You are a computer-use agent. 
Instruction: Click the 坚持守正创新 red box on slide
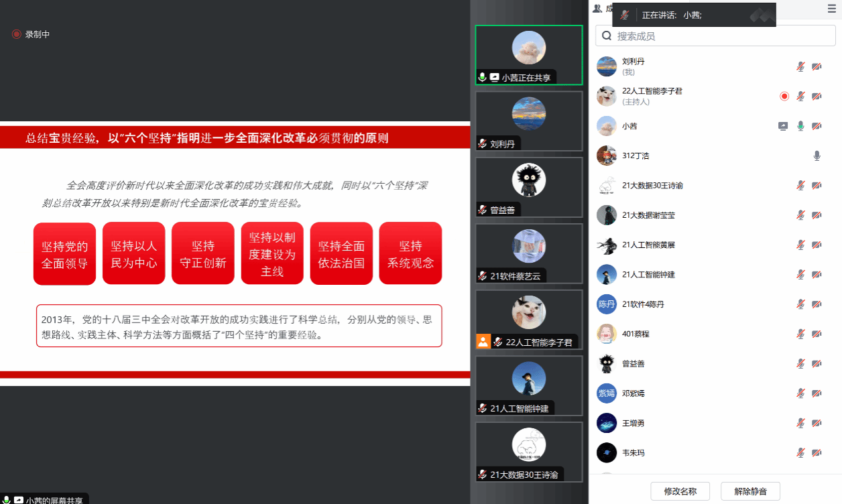click(202, 254)
